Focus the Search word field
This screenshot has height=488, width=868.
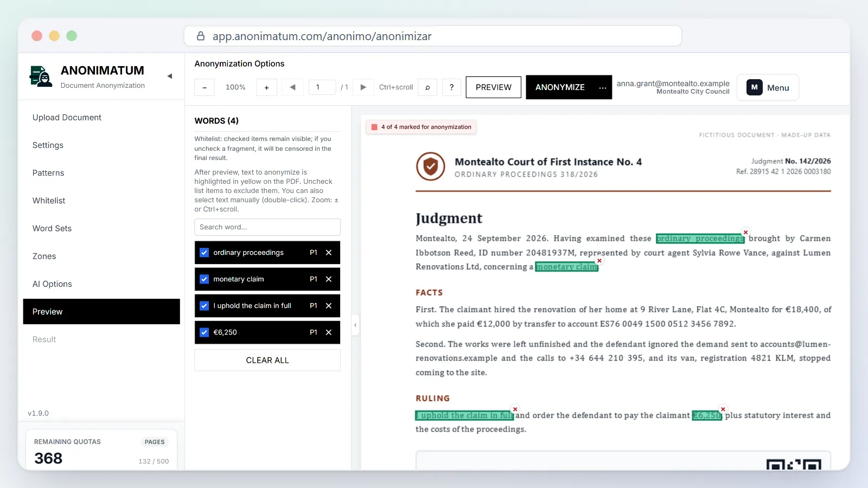(x=267, y=227)
